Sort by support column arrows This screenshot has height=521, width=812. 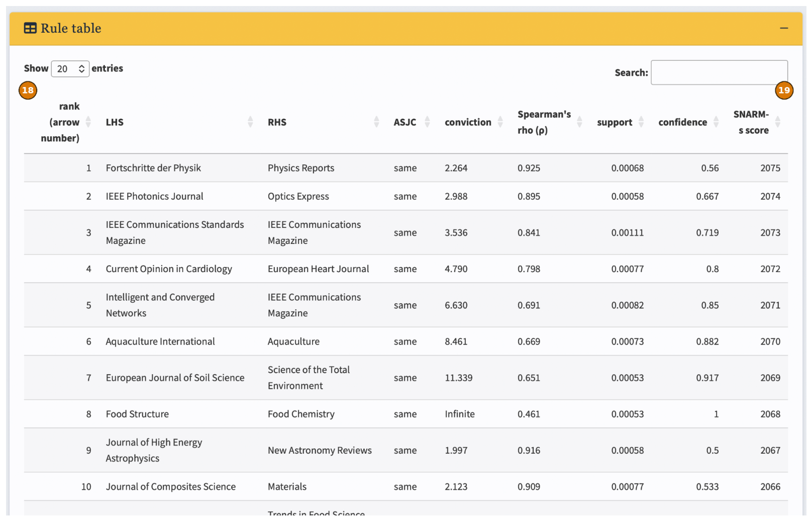pos(641,122)
